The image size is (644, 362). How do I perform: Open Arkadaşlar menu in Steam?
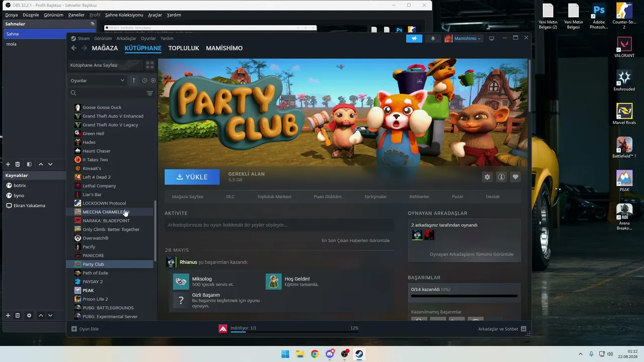click(126, 38)
